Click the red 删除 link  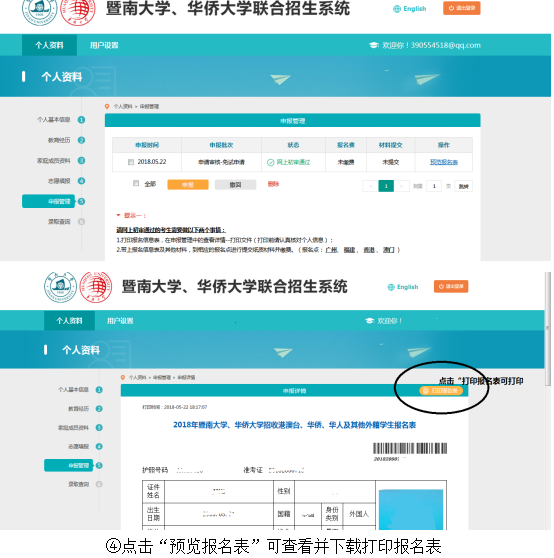tap(273, 184)
